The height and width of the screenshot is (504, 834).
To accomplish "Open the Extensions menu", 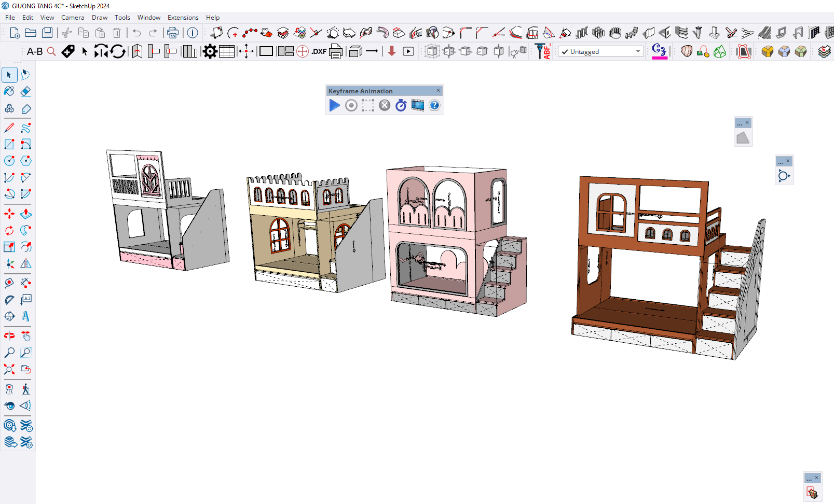I will click(x=183, y=18).
